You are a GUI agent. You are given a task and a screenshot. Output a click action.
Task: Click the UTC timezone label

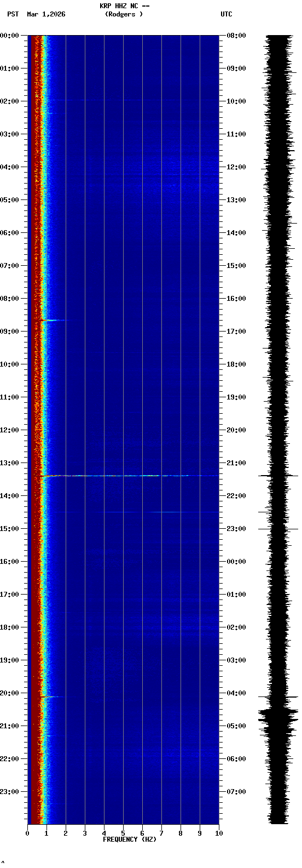tap(226, 14)
